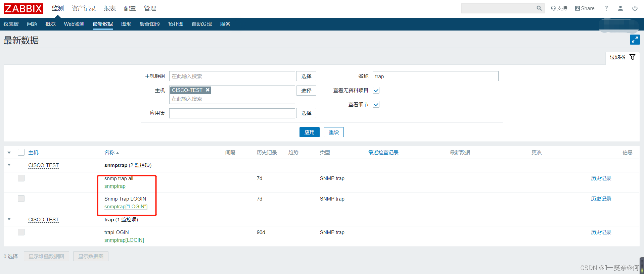Click the ZABBIX logo

tap(24, 8)
